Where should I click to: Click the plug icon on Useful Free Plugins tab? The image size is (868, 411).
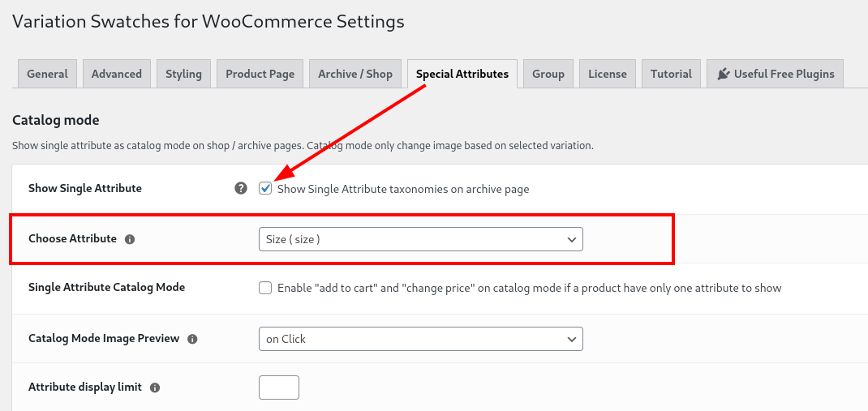(x=723, y=74)
